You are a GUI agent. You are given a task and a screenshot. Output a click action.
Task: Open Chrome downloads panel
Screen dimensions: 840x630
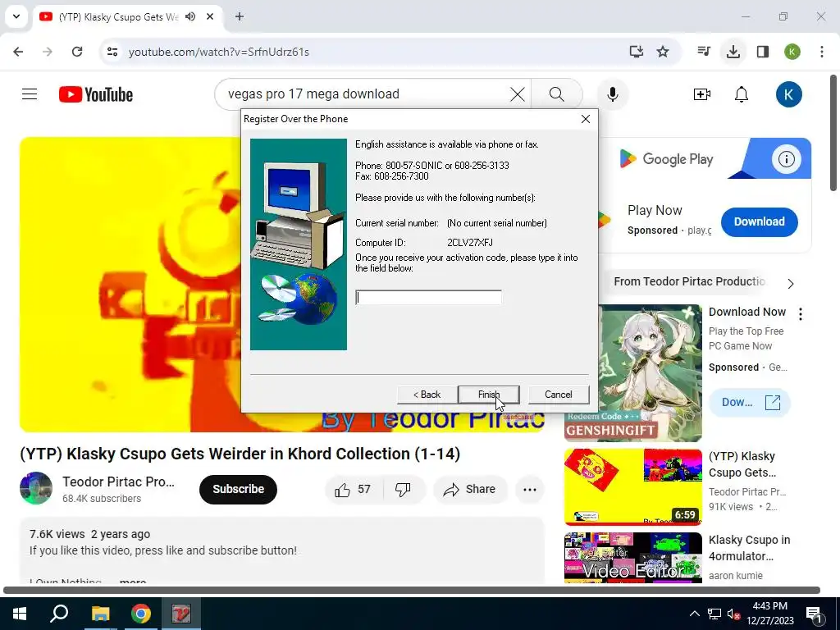pos(733,52)
